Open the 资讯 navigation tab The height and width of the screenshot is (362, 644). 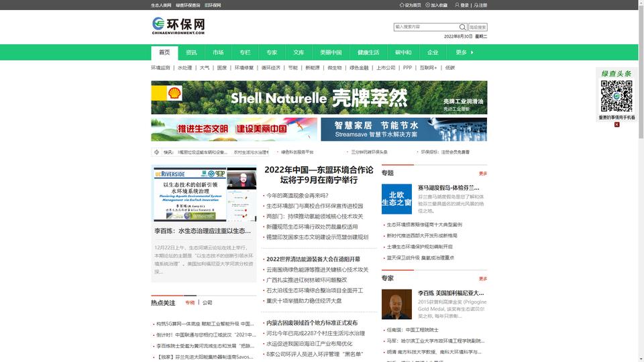[191, 52]
